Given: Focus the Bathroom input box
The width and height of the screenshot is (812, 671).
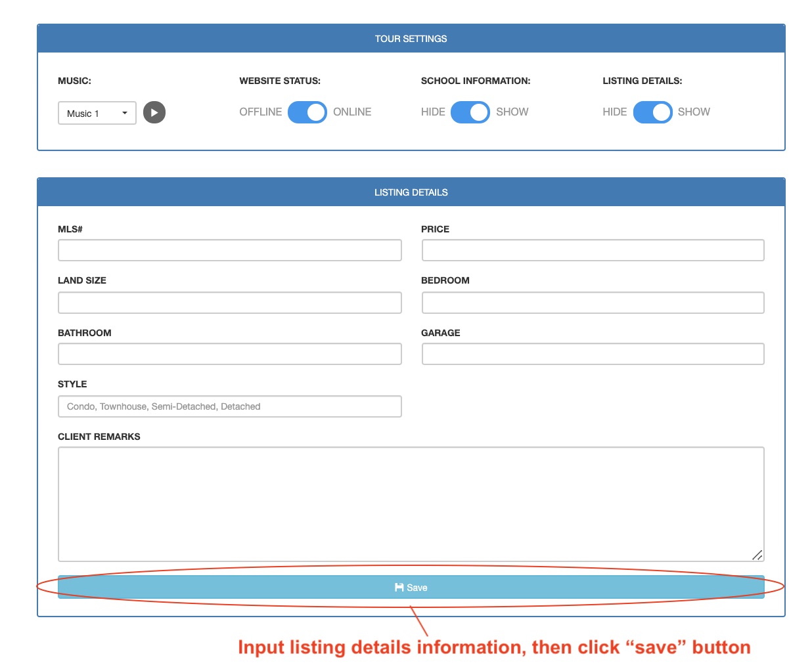Looking at the screenshot, I should [x=229, y=354].
